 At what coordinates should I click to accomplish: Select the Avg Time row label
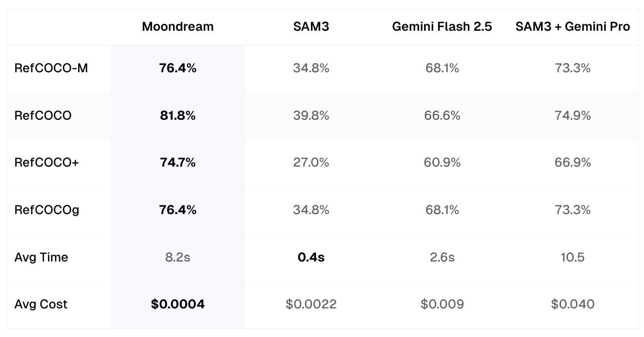[x=41, y=257]
